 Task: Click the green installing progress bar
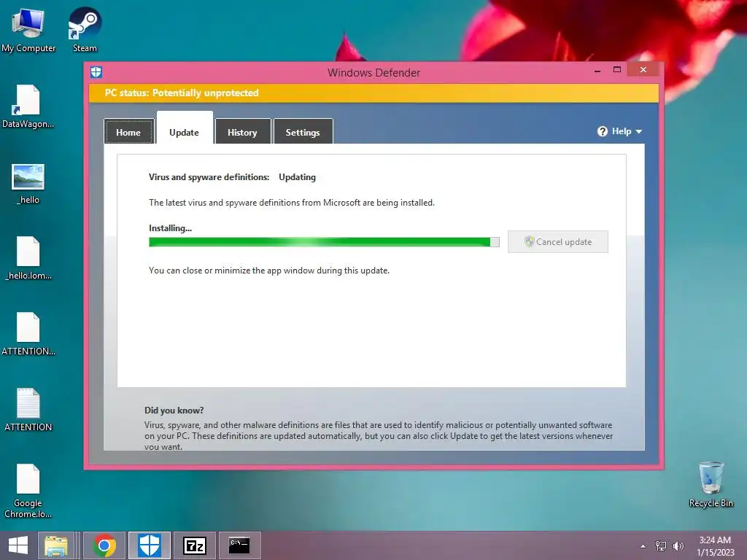pyautogui.click(x=324, y=242)
